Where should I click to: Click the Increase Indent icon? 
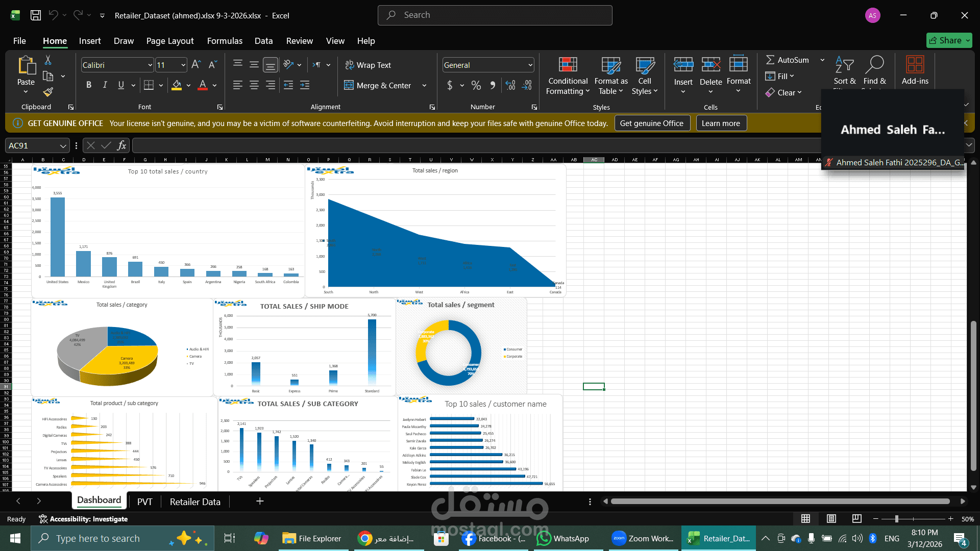point(305,85)
